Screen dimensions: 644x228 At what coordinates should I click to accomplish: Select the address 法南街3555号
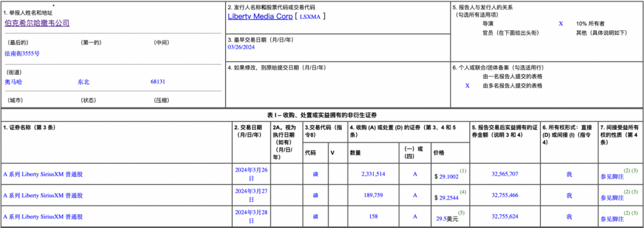22,53
